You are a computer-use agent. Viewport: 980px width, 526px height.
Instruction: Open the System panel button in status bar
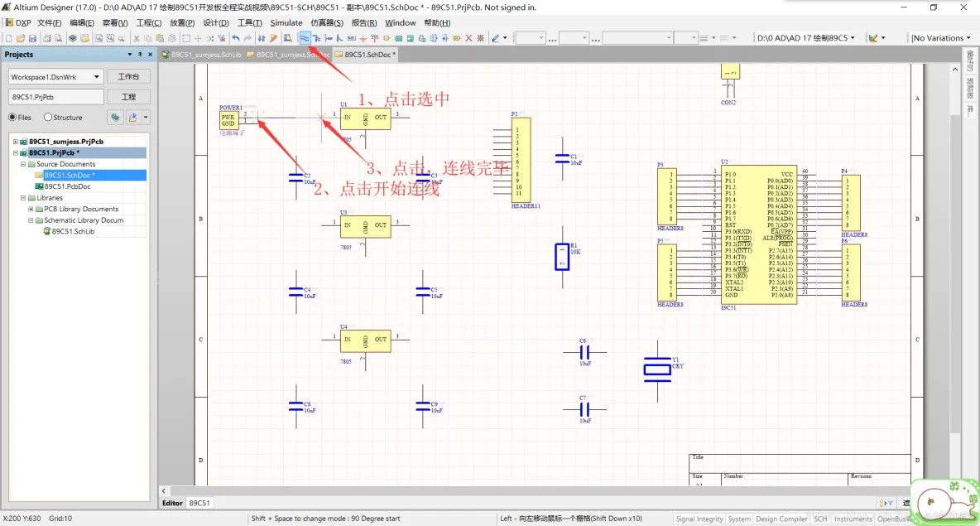(x=739, y=519)
